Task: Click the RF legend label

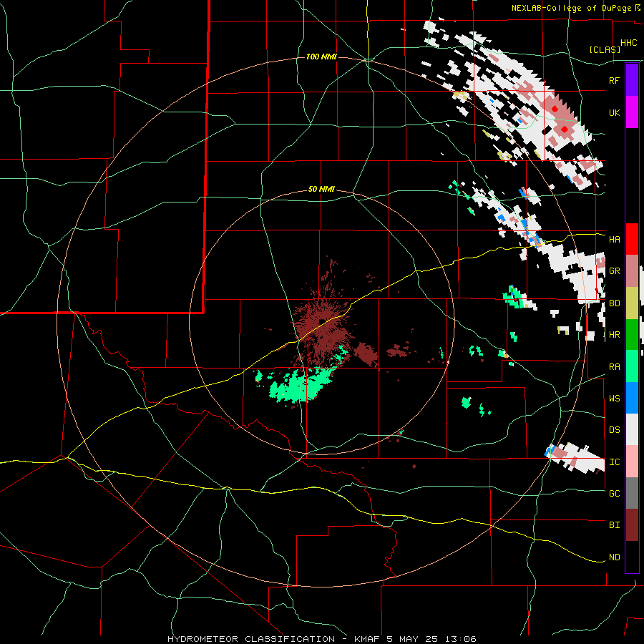Action: [614, 80]
